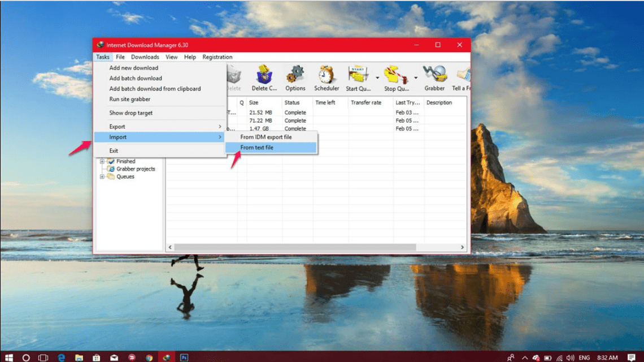This screenshot has width=644, height=362.
Task: Open Photoshop from the taskbar
Action: (184, 357)
